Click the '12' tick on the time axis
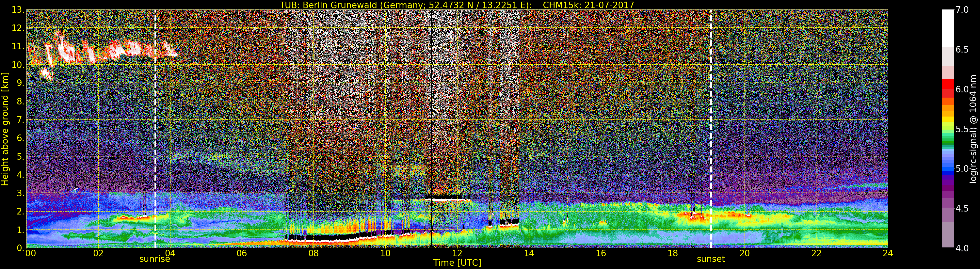This screenshot has width=980, height=269. pos(457,253)
